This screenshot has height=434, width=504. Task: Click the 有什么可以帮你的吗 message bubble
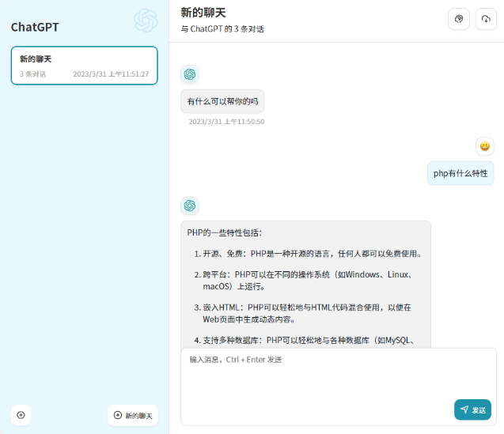pos(222,101)
